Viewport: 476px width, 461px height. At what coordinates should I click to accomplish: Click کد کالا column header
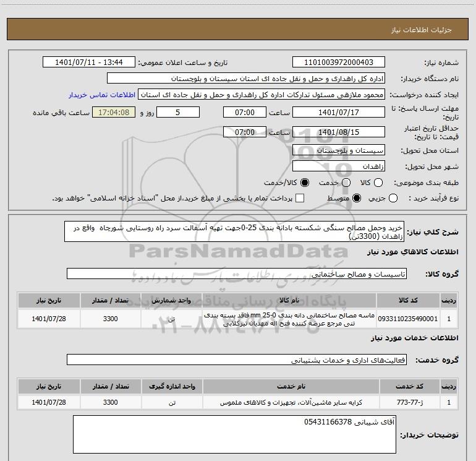point(408,300)
